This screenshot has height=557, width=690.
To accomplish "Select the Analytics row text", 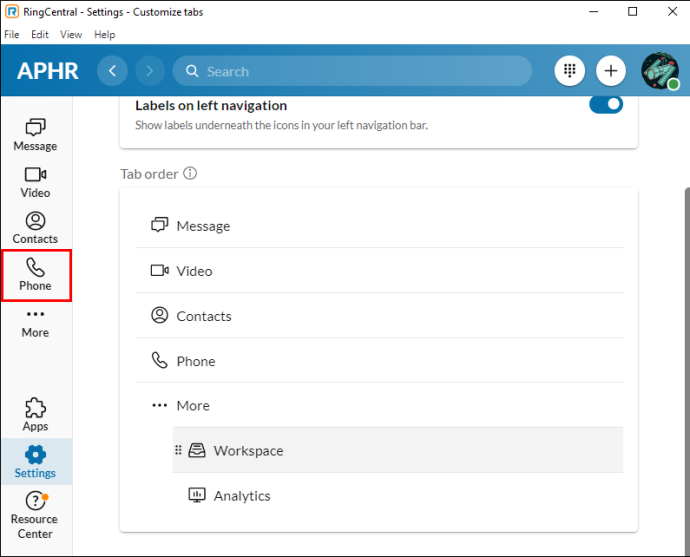I will (242, 496).
